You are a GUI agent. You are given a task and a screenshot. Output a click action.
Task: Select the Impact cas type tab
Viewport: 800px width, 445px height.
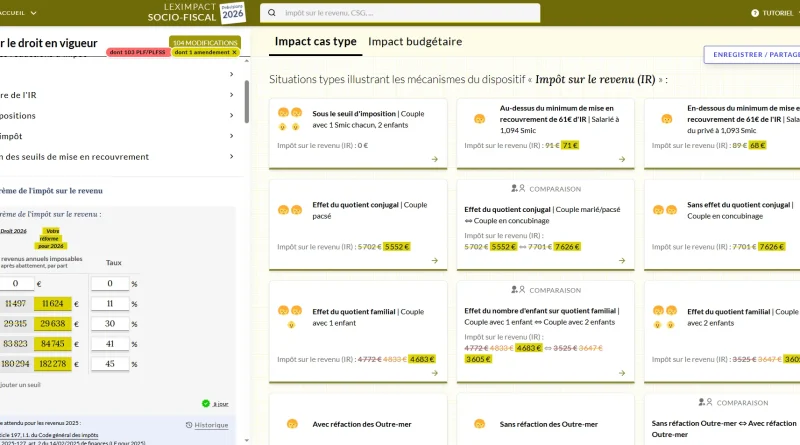(x=315, y=42)
